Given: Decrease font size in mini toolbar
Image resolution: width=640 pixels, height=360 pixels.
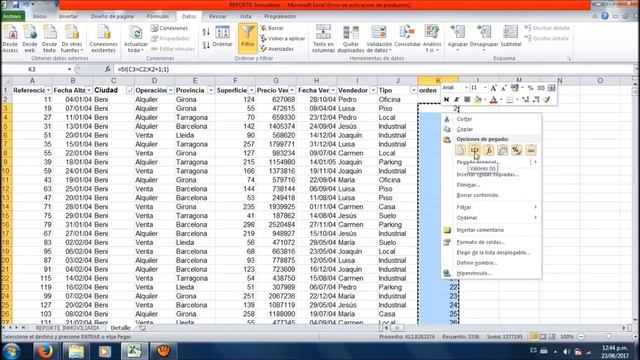Looking at the screenshot, I should (503, 88).
